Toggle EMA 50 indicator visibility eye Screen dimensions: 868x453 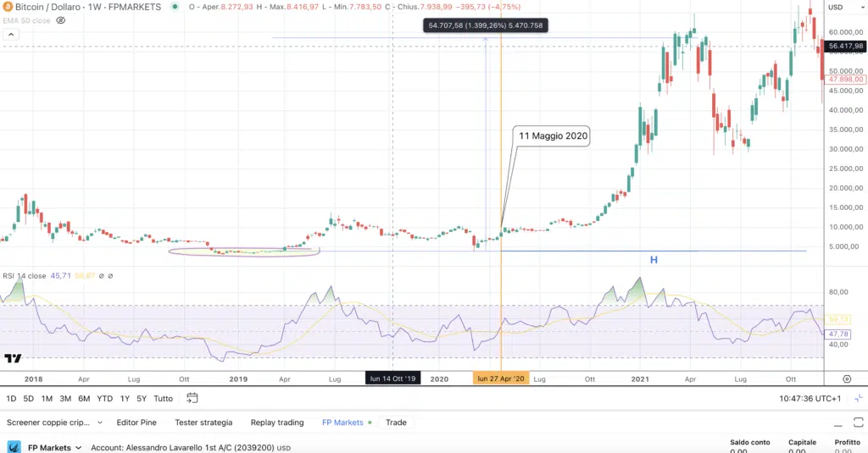point(61,20)
